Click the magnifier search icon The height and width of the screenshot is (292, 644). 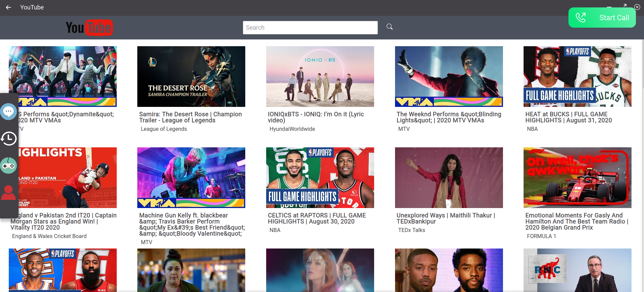390,27
